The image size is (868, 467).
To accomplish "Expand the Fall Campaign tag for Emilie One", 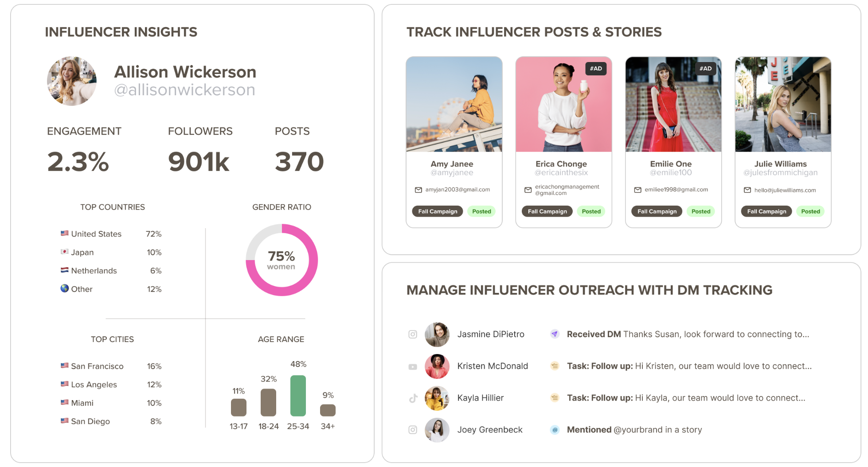I will pyautogui.click(x=657, y=211).
